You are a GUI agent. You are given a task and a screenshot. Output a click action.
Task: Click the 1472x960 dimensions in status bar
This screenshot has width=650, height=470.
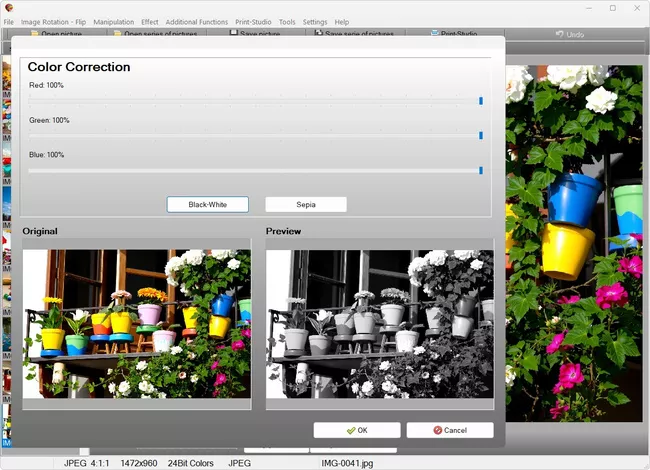point(139,463)
